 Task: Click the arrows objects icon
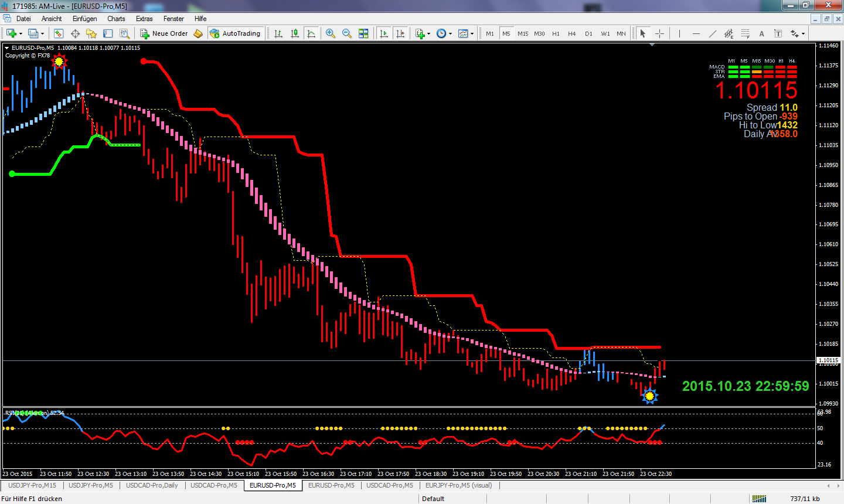pos(795,33)
